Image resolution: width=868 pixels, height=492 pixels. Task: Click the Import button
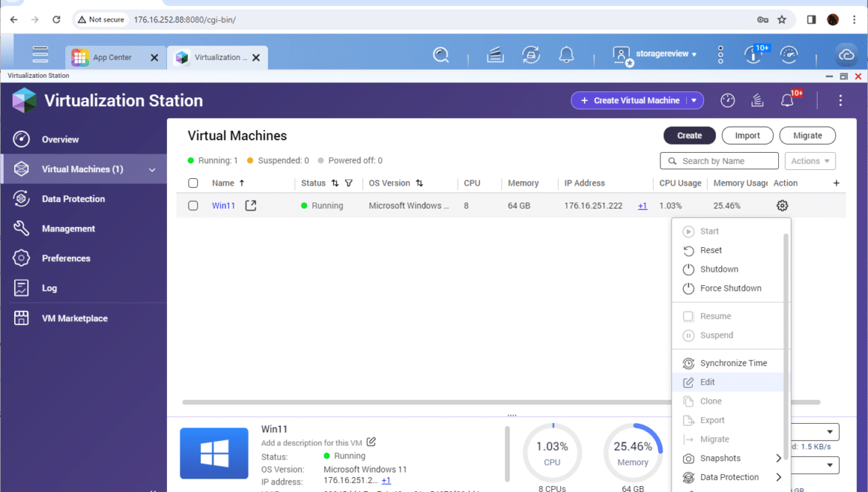[747, 136]
